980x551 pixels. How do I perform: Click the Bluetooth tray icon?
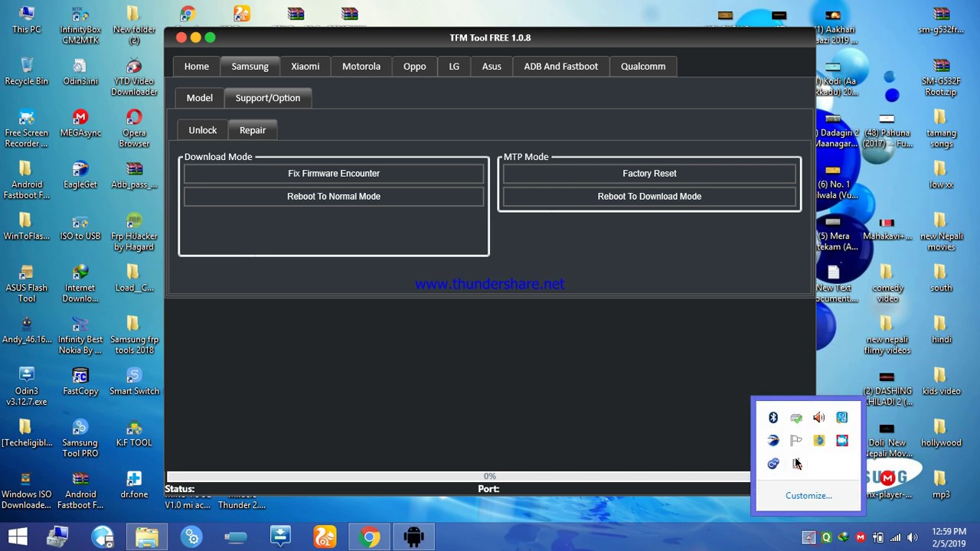coord(773,418)
